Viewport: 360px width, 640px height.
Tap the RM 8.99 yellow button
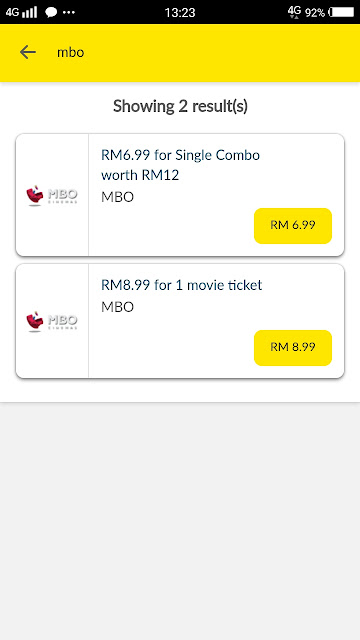pyautogui.click(x=293, y=348)
